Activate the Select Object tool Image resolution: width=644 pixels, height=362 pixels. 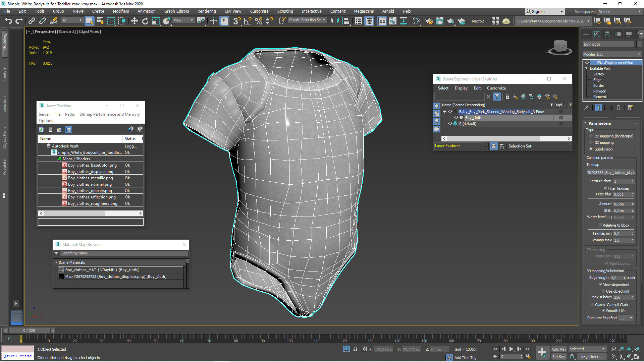pos(89,21)
